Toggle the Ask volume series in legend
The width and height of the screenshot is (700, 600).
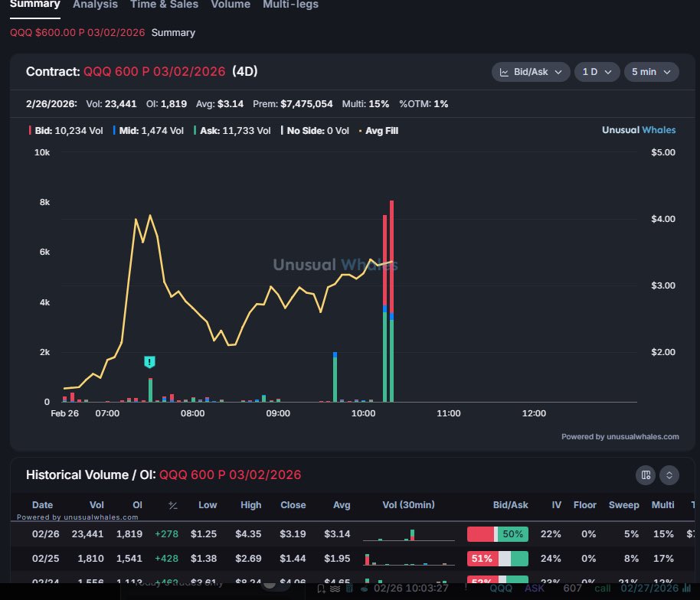(232, 131)
